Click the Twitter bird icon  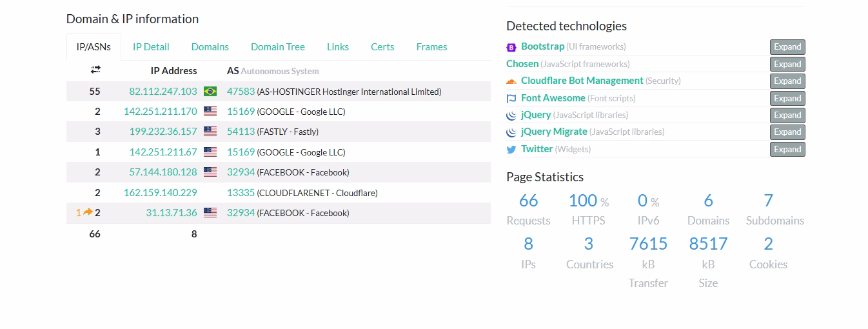[x=511, y=150]
